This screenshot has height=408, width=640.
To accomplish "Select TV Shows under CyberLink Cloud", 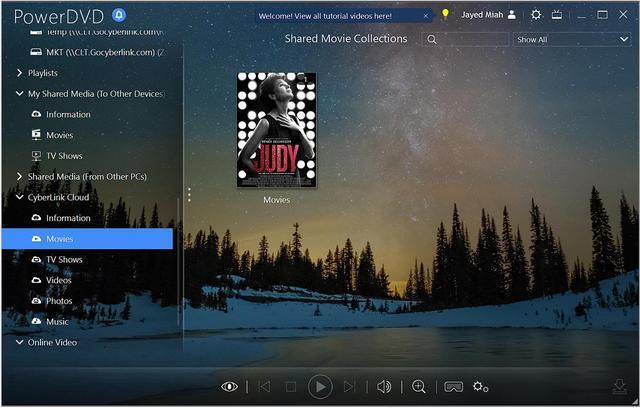I will pyautogui.click(x=64, y=259).
